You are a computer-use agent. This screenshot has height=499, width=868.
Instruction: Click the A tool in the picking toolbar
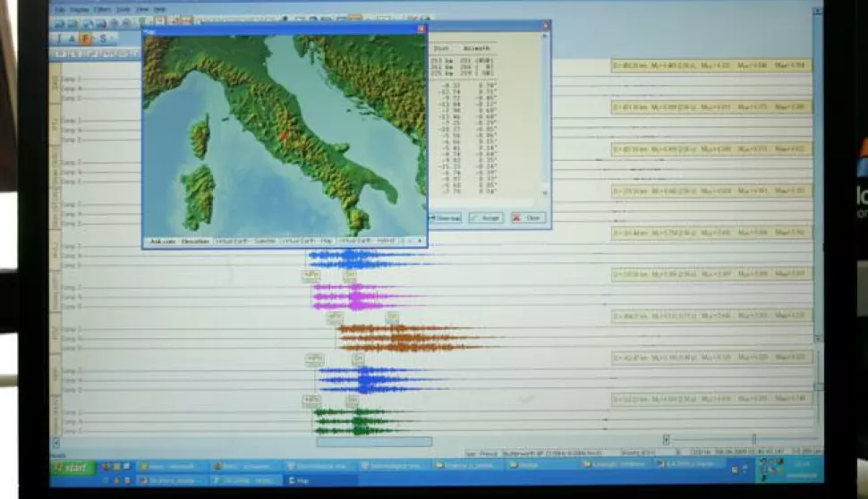[70, 38]
